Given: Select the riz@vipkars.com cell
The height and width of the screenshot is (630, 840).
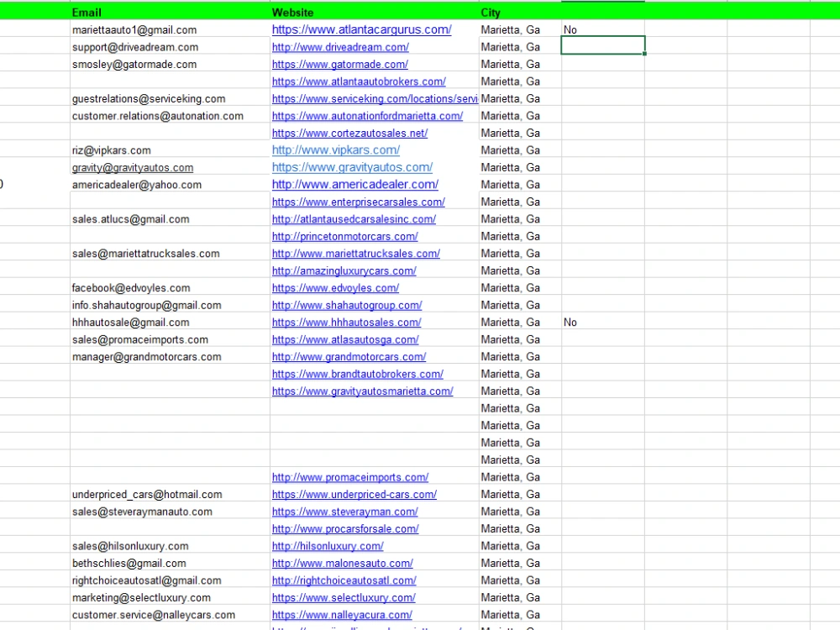Looking at the screenshot, I should tap(170, 150).
